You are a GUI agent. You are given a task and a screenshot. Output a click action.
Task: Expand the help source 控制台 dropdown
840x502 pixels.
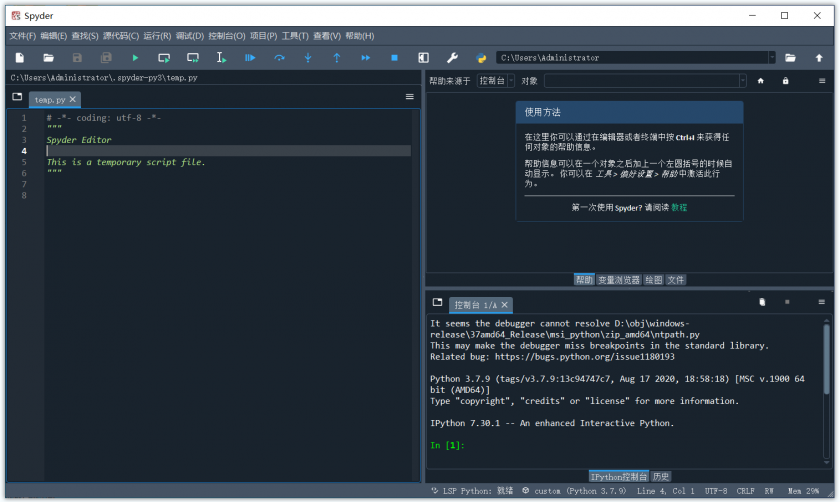click(x=511, y=81)
